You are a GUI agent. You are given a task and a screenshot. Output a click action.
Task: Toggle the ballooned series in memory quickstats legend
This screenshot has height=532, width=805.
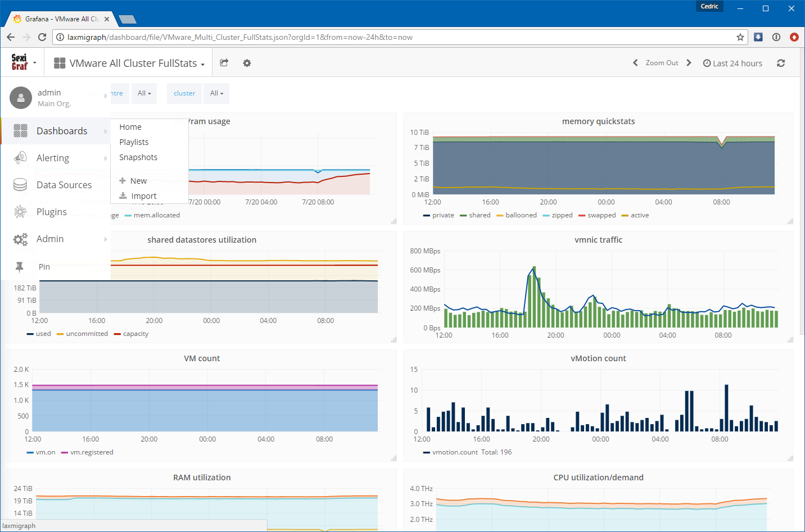point(521,215)
